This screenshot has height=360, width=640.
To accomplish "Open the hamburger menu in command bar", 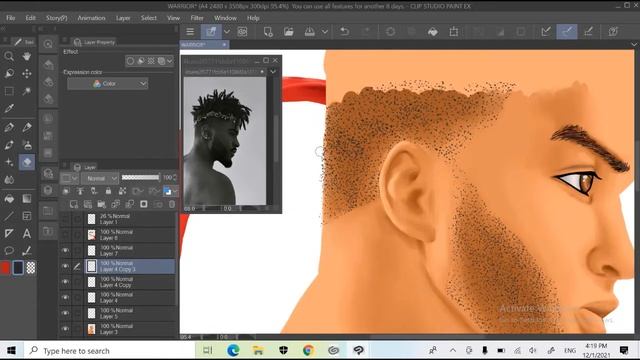I will (x=190, y=31).
